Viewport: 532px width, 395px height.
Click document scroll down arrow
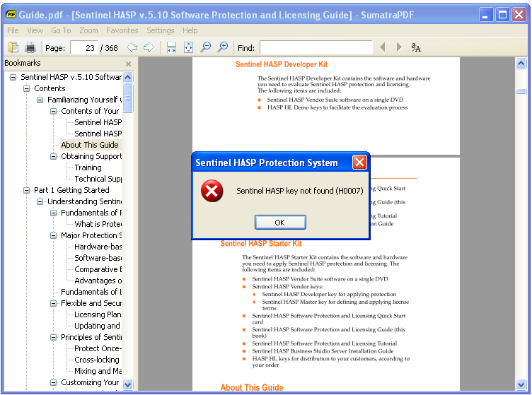[x=521, y=384]
